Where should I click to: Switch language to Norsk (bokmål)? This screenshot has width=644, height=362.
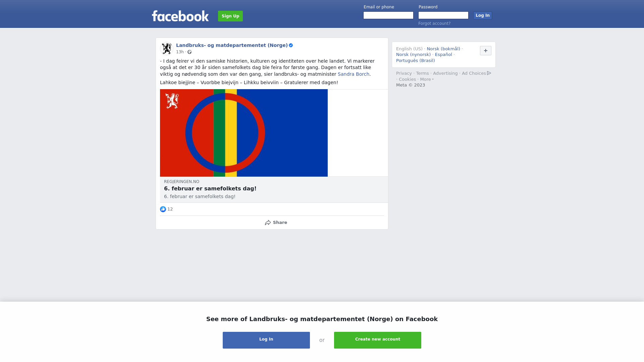pyautogui.click(x=443, y=49)
